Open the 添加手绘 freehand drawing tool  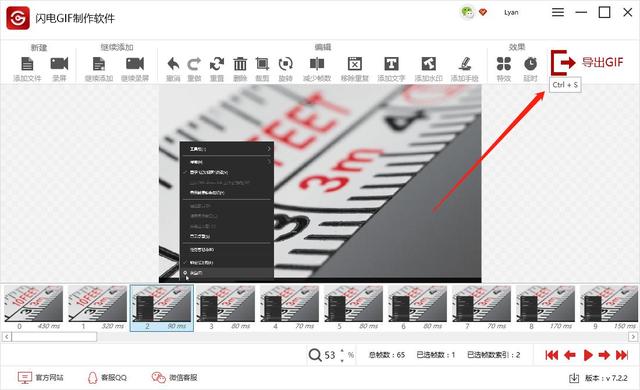click(x=464, y=64)
